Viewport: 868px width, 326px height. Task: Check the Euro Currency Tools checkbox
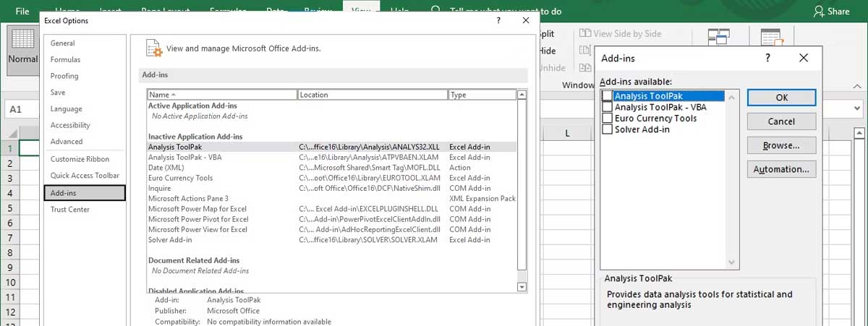(608, 119)
